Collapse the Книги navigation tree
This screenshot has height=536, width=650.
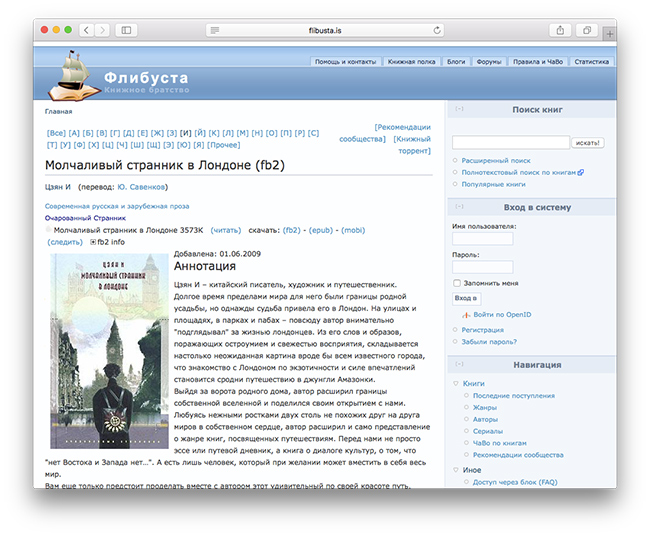456,383
